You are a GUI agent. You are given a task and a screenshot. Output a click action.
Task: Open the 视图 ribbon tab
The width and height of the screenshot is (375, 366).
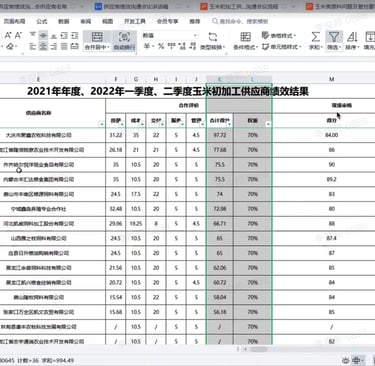coord(107,21)
